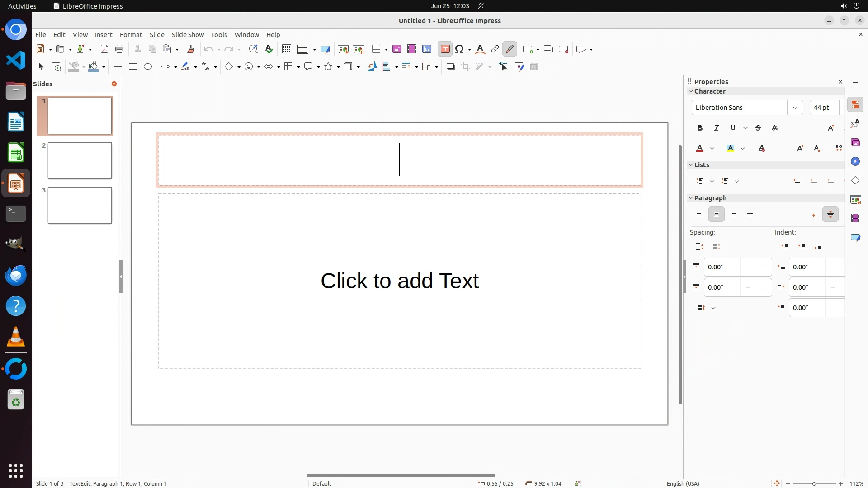Click Export as PDF icon
This screenshot has height=488, width=868.
[x=104, y=49]
